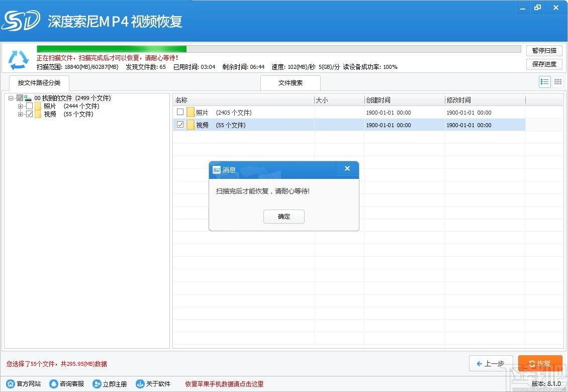568x392 pixels.
Task: Select 照片 (2444 个文件) tree row
Action: (71, 106)
